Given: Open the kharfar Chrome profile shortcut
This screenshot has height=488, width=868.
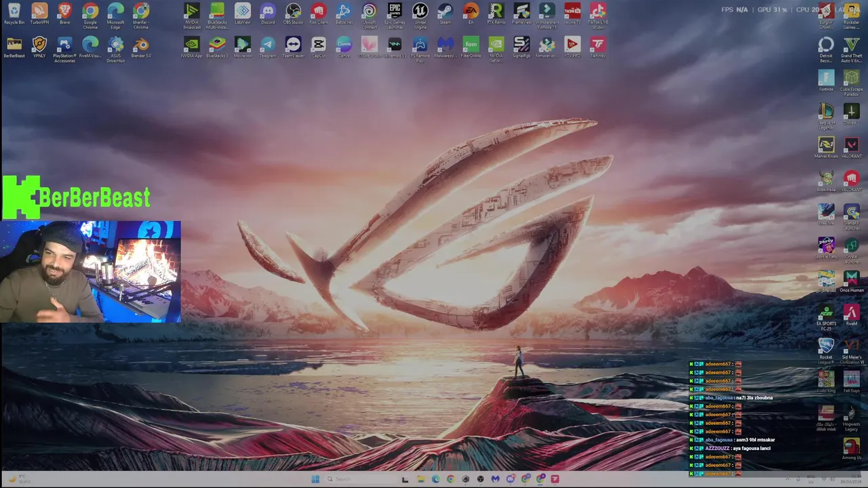Looking at the screenshot, I should pyautogui.click(x=141, y=15).
